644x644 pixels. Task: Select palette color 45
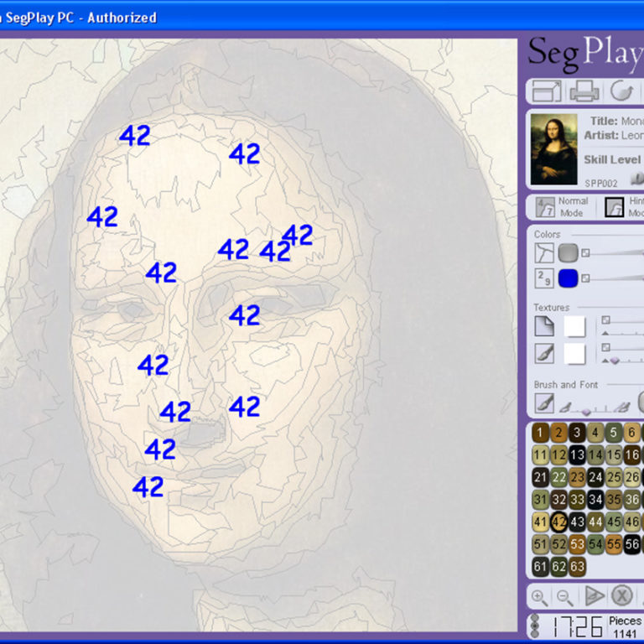(614, 522)
